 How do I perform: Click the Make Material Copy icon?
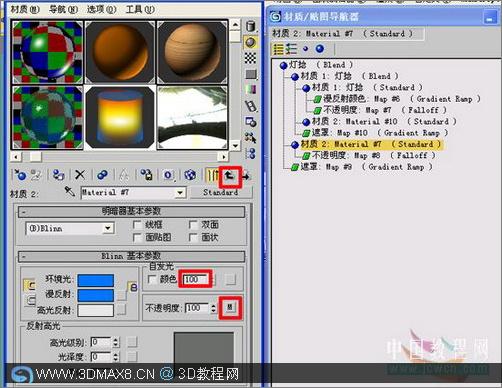(x=102, y=175)
